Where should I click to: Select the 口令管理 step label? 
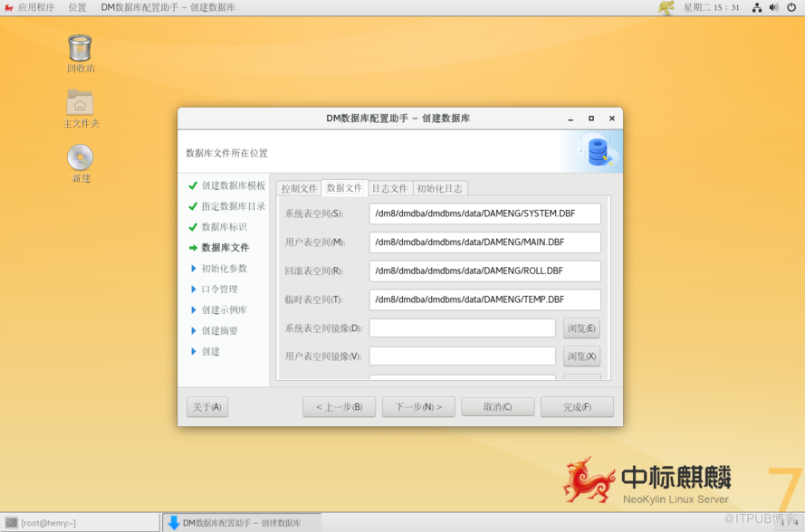(x=219, y=290)
